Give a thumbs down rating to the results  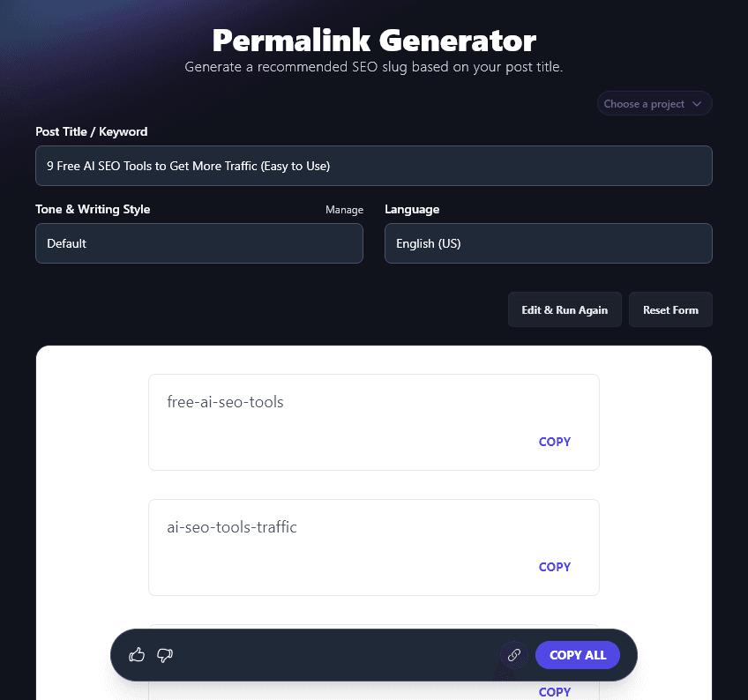165,655
